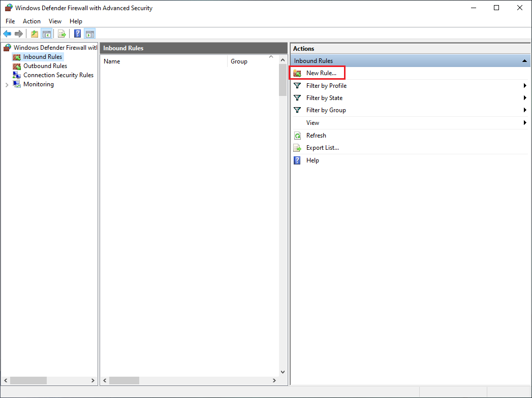Click New Rule... in the Actions pane
This screenshot has width=532, height=398.
(x=321, y=73)
